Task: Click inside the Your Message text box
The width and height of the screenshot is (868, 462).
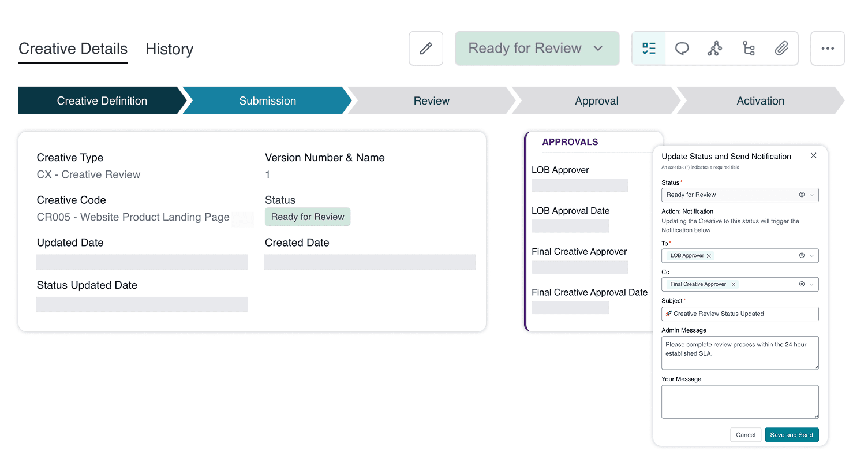Action: (739, 401)
